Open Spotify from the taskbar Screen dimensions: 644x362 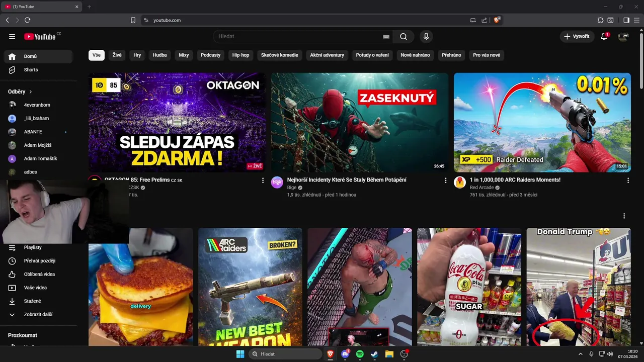pos(360,354)
